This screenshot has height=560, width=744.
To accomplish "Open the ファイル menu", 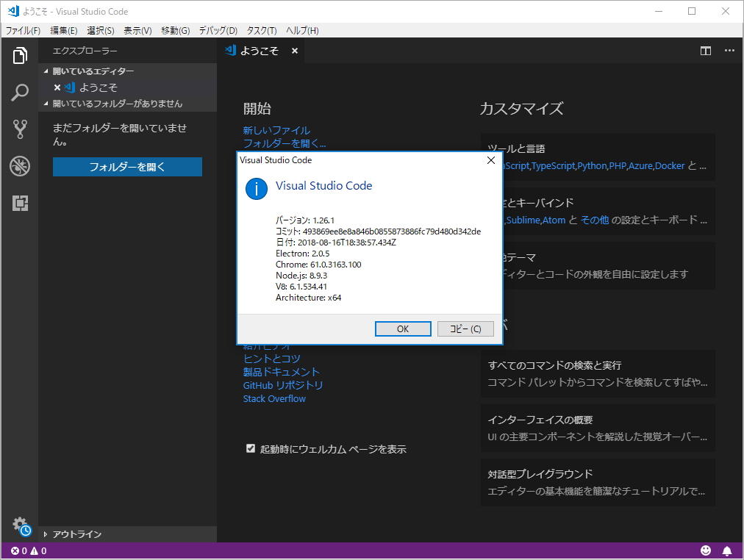I will [23, 30].
